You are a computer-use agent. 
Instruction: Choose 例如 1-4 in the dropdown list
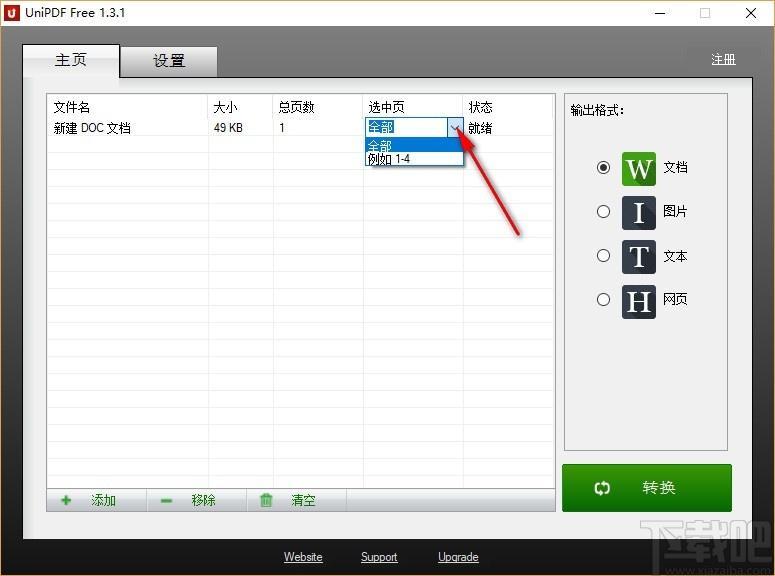414,159
